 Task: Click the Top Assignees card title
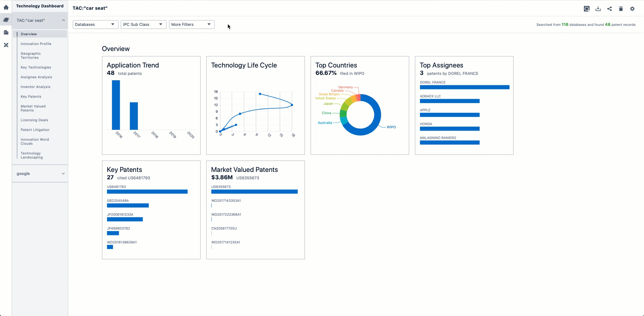coord(441,65)
